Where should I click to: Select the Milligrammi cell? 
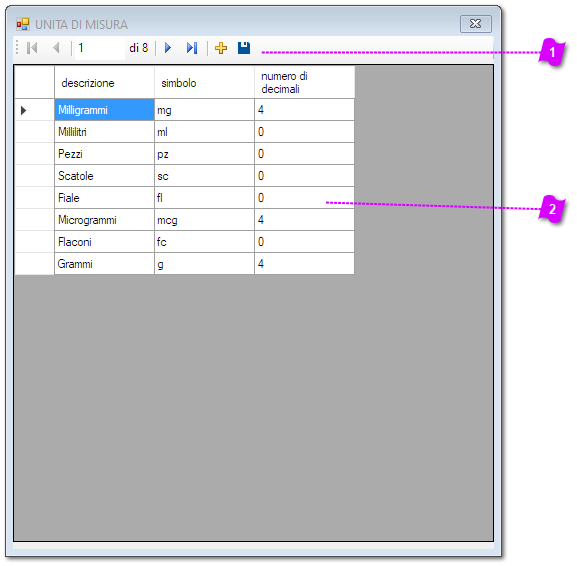point(105,110)
